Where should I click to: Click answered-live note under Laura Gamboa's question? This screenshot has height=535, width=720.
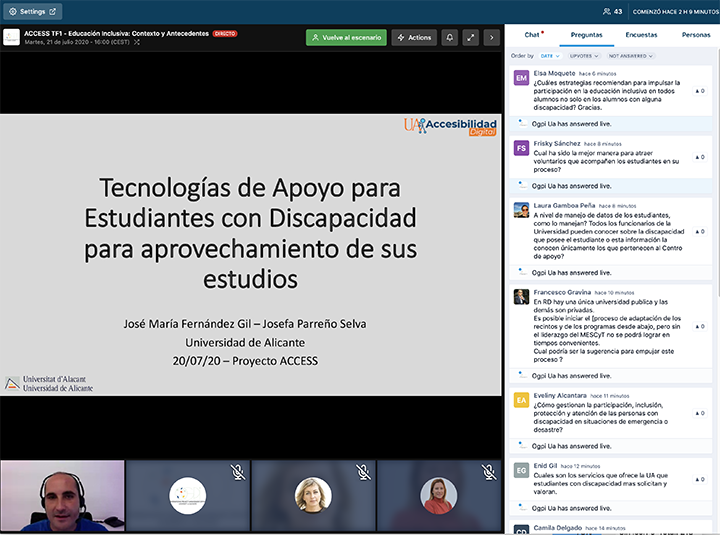tap(611, 273)
